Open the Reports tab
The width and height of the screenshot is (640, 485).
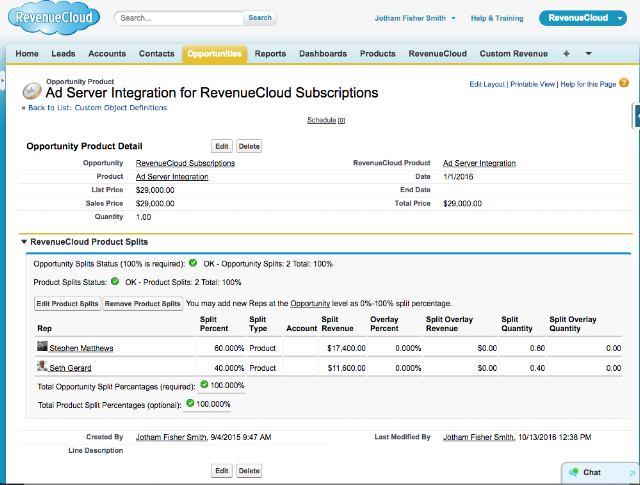[270, 54]
